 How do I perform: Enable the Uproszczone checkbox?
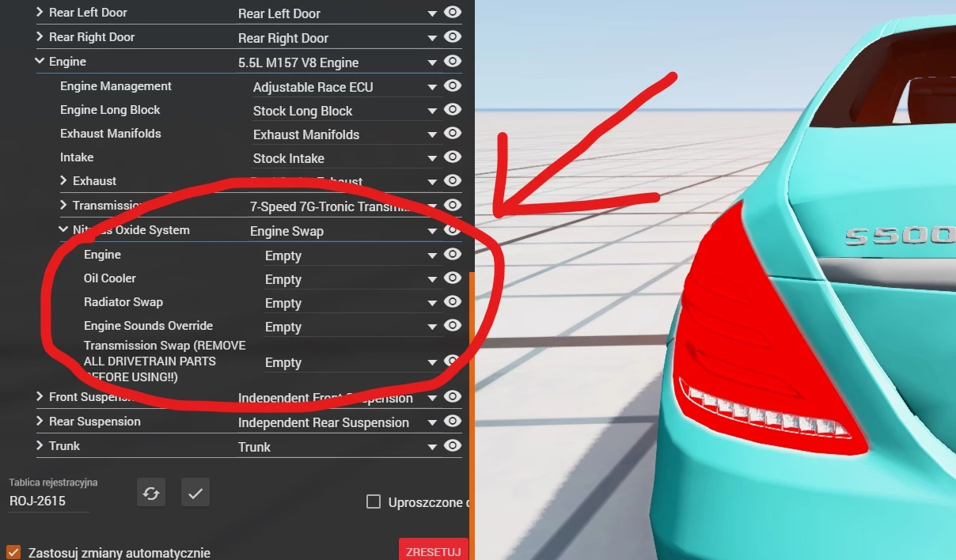373,501
